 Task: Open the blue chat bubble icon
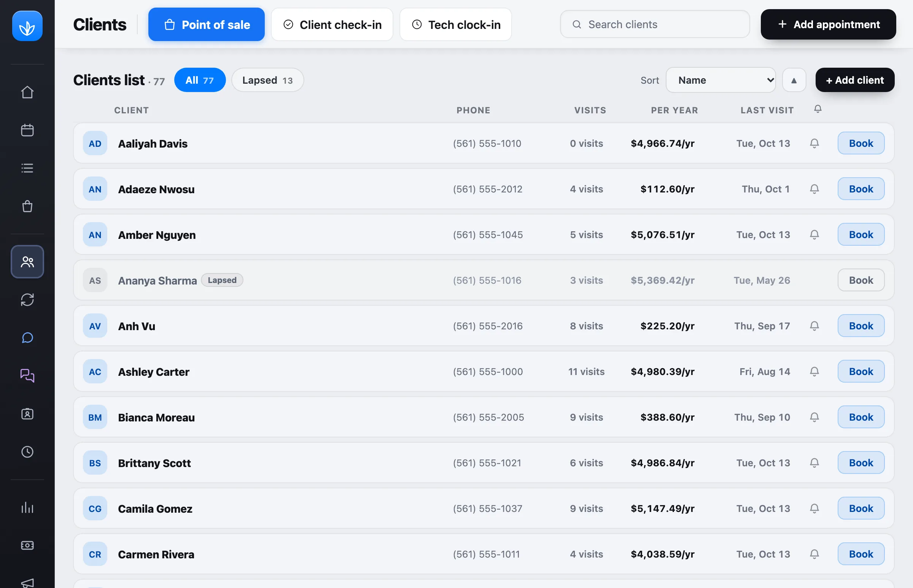point(27,338)
